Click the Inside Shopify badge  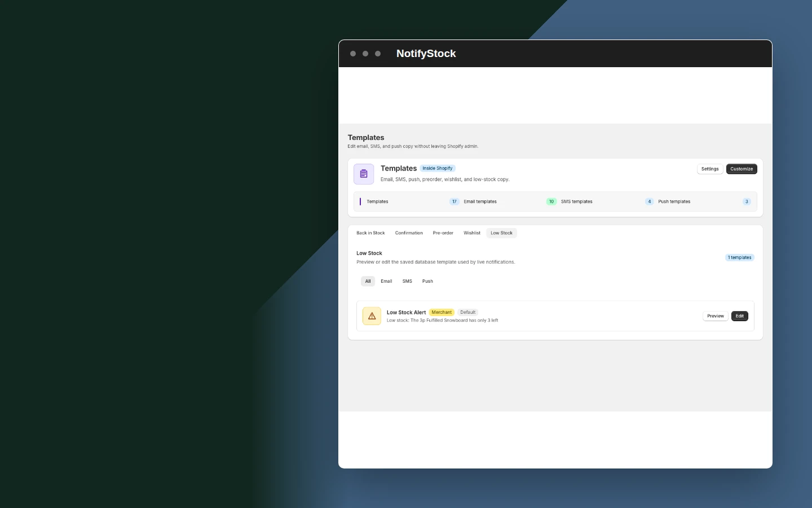438,168
